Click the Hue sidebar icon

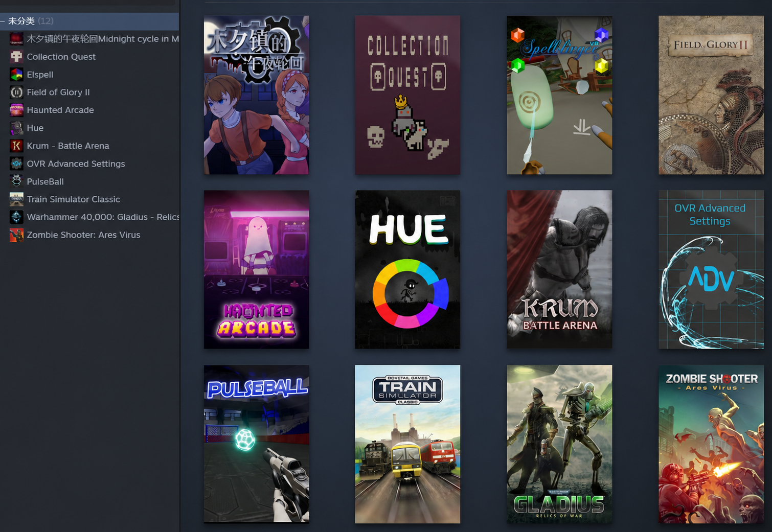coord(16,128)
